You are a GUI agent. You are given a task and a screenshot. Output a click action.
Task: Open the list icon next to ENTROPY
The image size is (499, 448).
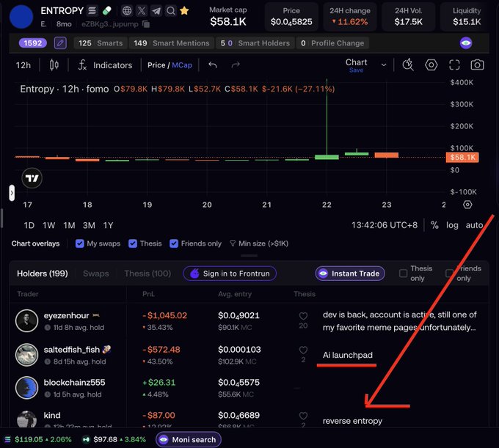(92, 11)
